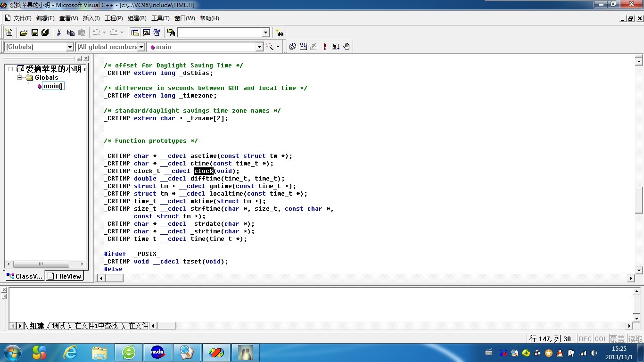Select main() in the class tree
This screenshot has height=362, width=644.
pyautogui.click(x=53, y=86)
